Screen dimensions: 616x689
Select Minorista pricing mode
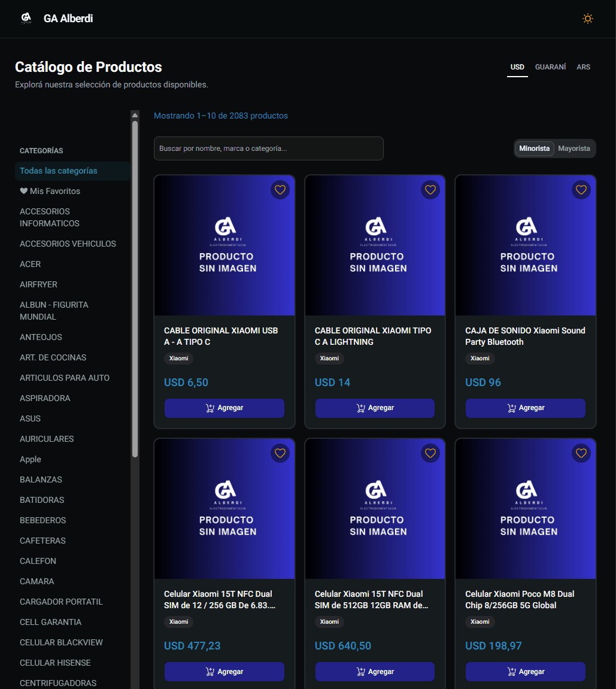point(534,148)
